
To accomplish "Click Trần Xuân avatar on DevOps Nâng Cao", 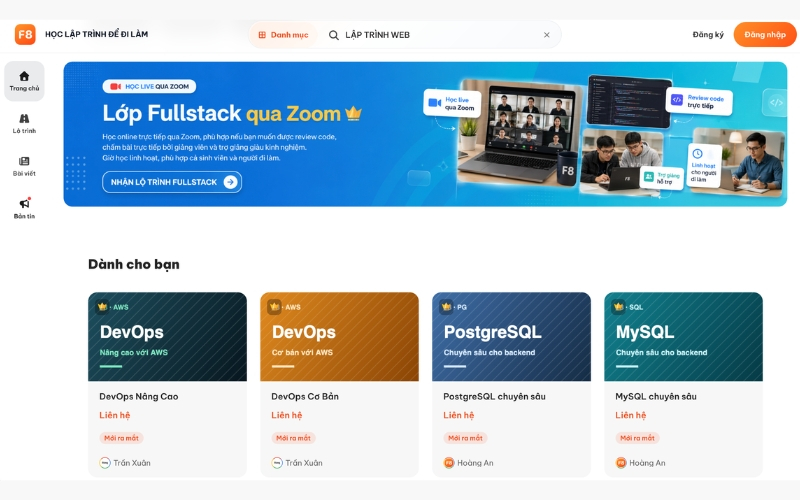I will tap(105, 463).
